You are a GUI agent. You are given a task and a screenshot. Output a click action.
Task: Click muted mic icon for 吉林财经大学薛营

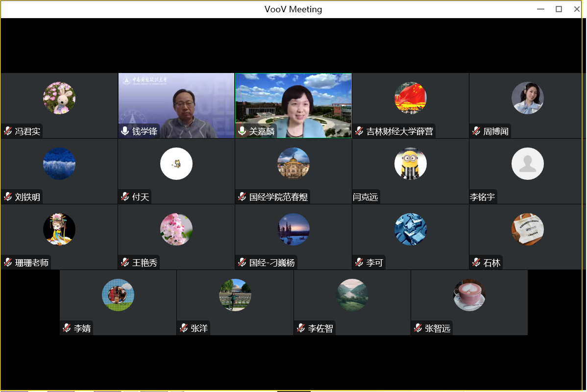point(359,131)
